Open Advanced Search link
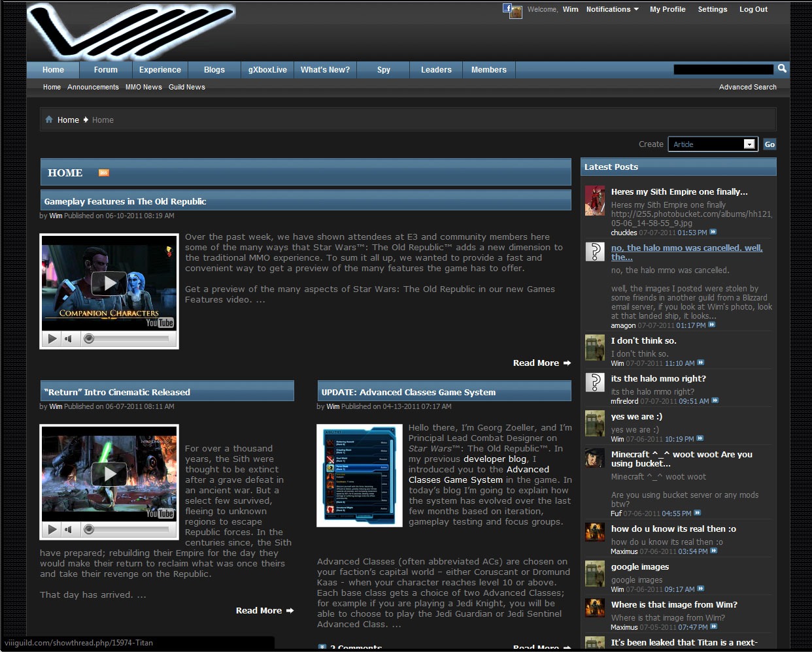Screen dimensions: 812x652 pos(748,87)
